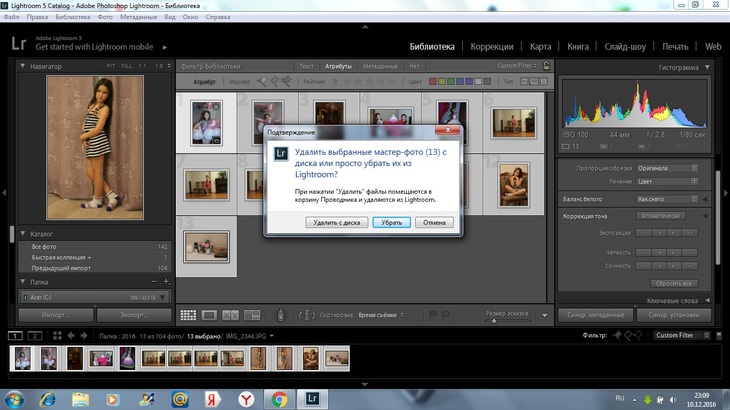Toggle filmstrip flagged filter icon

(617, 335)
